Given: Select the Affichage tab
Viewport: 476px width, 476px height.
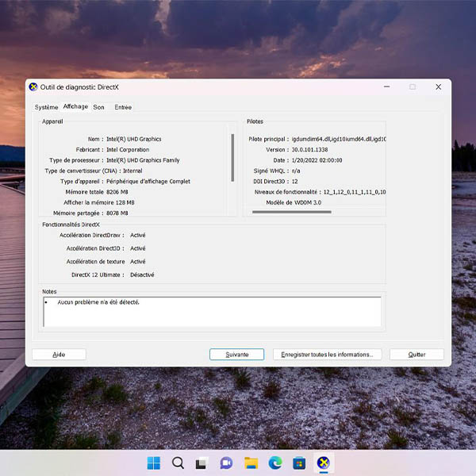Looking at the screenshot, I should [75, 106].
